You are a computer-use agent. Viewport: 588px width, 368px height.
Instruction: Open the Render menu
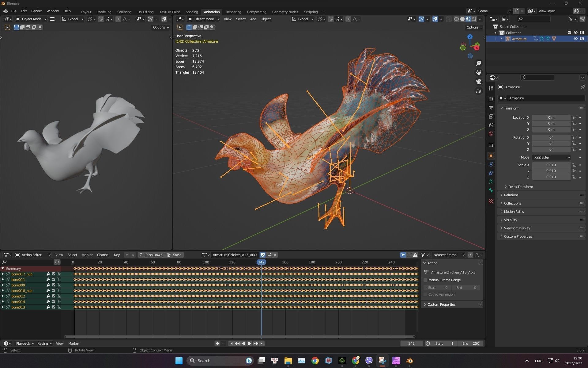tap(36, 11)
